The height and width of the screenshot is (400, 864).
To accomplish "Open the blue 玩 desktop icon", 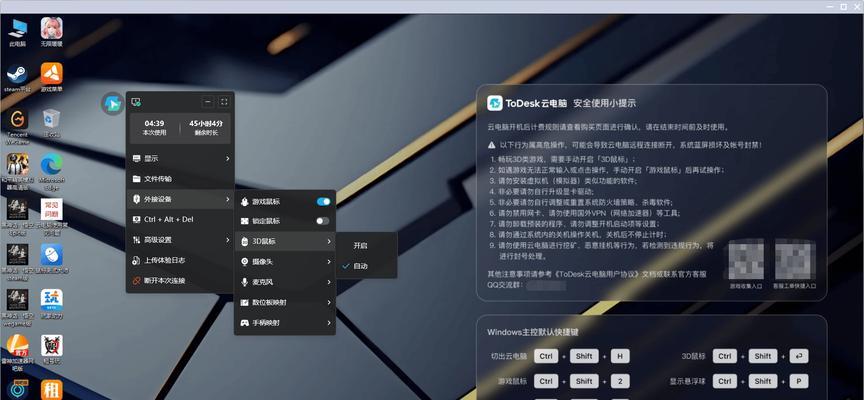I will click(51, 304).
